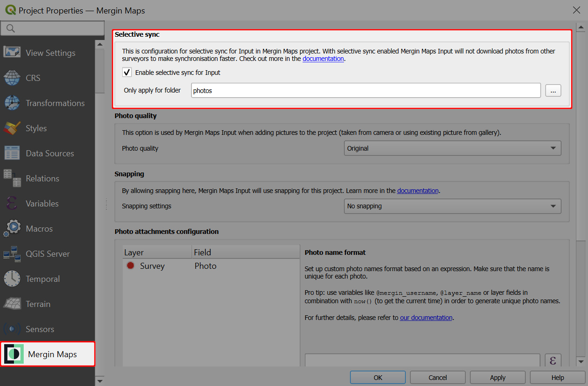Go to the Variables section

pos(42,204)
